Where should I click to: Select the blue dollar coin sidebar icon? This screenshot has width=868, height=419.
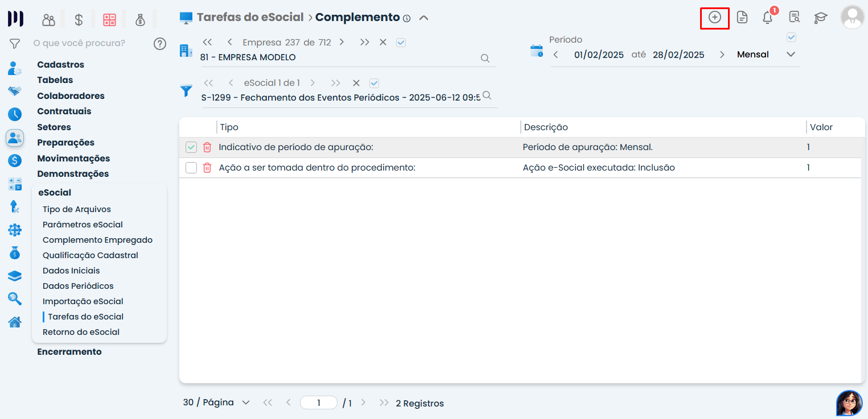(x=15, y=160)
